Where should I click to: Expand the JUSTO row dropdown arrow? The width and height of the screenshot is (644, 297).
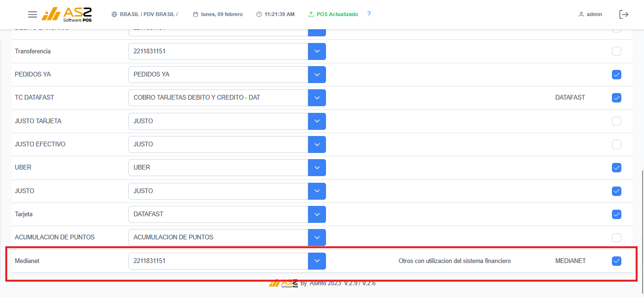point(317,191)
